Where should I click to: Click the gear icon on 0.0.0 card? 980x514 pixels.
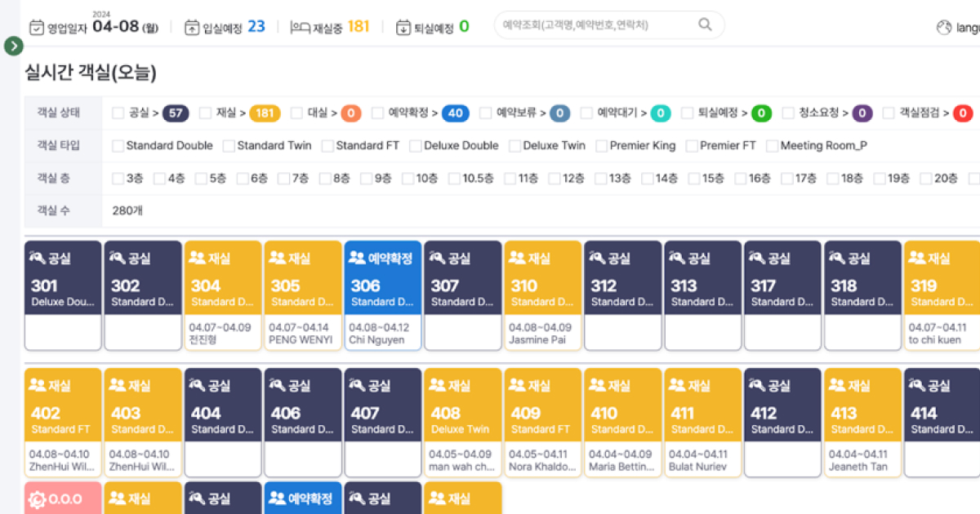click(38, 499)
